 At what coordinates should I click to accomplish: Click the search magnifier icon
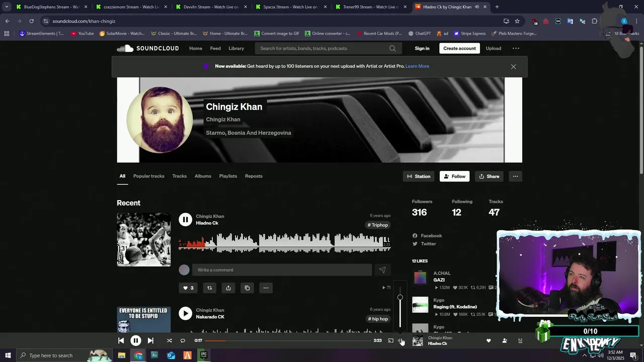point(392,48)
